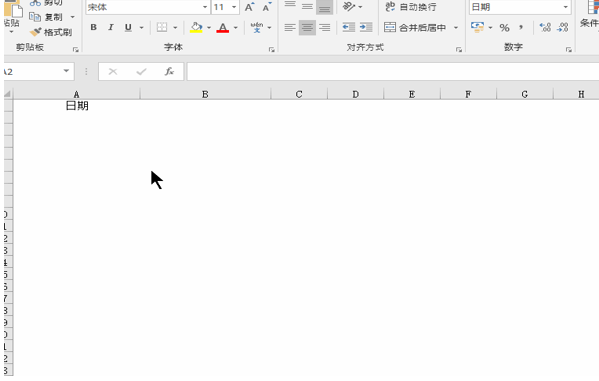Open font size 11 dropdown
The width and height of the screenshot is (599, 381).
[234, 7]
